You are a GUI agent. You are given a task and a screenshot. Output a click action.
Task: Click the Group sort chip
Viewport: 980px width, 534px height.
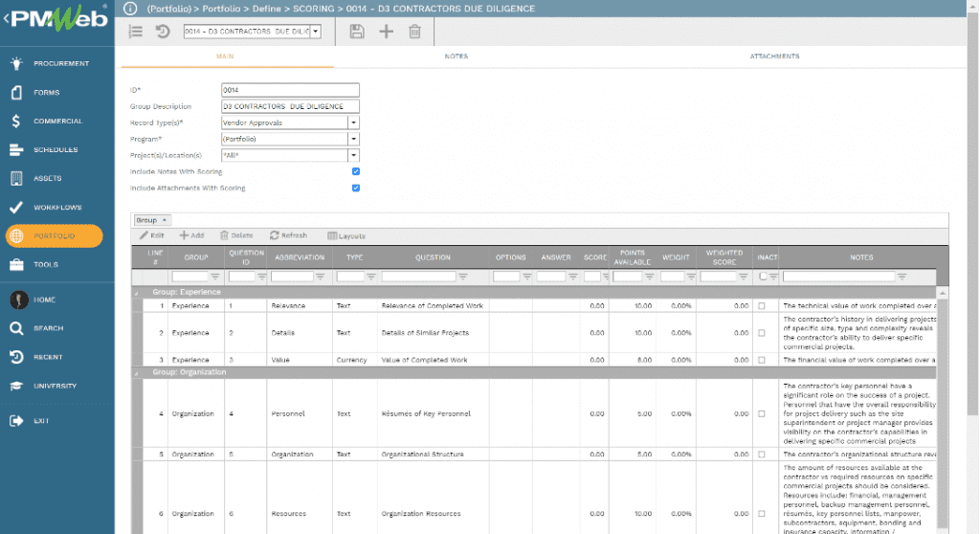click(152, 220)
